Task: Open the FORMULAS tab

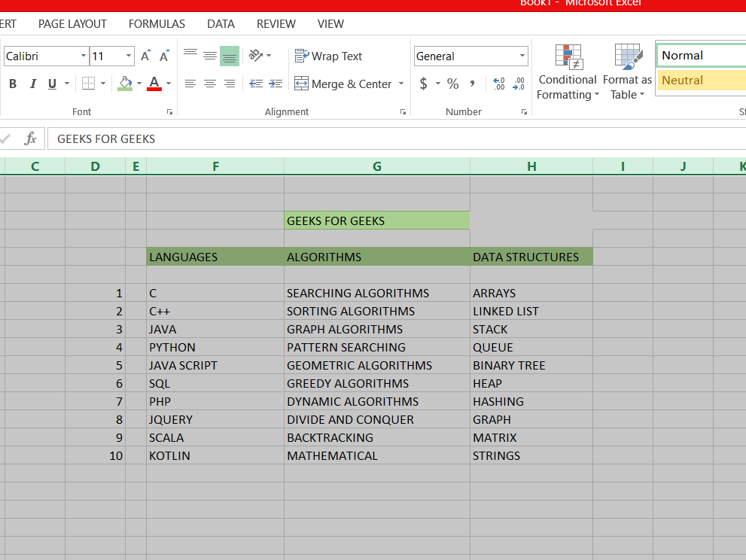Action: [157, 24]
